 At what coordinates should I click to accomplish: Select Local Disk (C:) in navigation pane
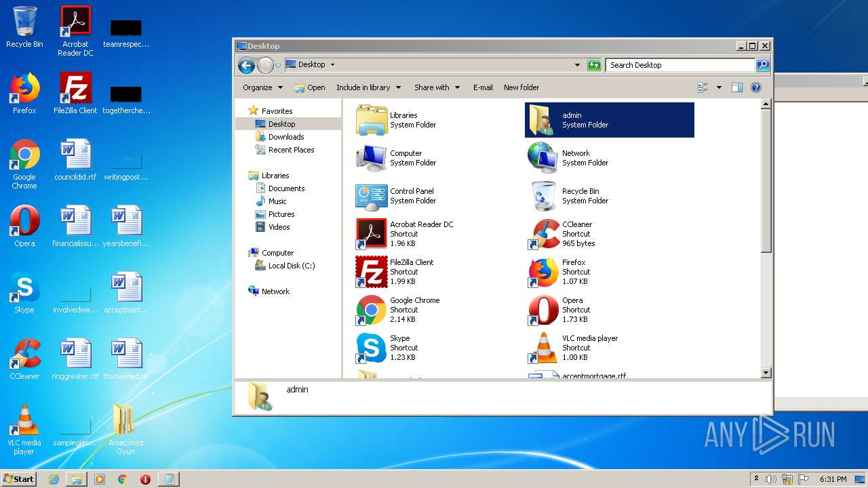coord(285,266)
